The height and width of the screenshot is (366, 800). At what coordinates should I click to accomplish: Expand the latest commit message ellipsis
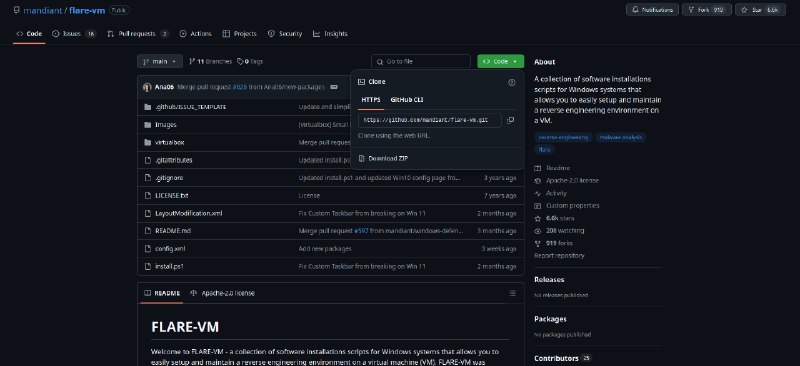tap(334, 87)
